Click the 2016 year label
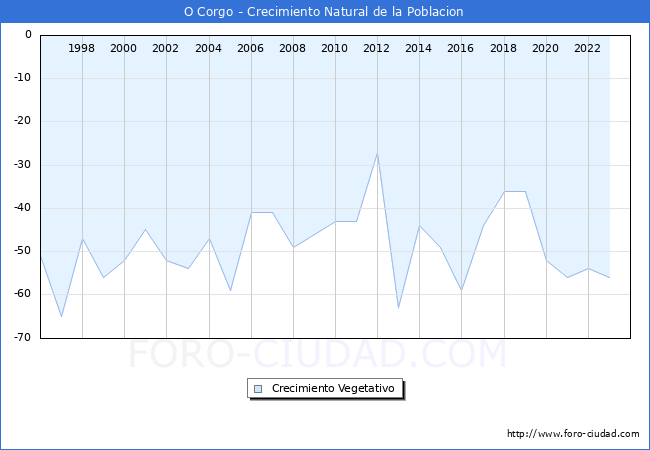Image resolution: width=650 pixels, height=450 pixels. pyautogui.click(x=460, y=48)
